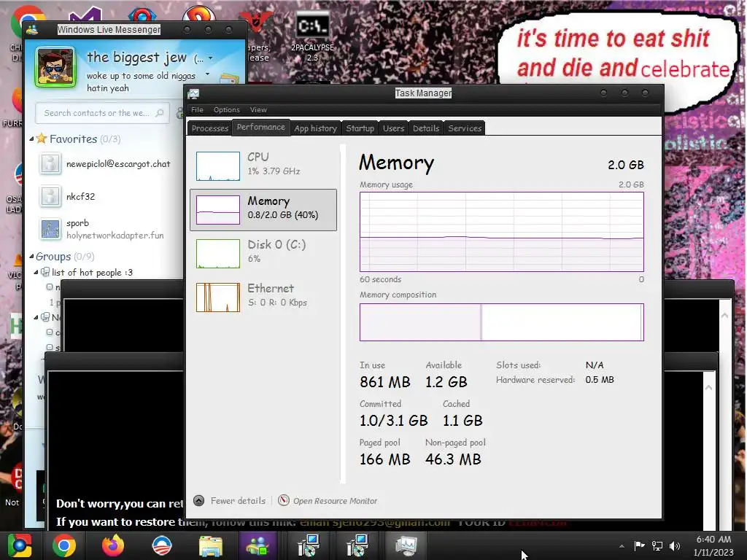Open the View menu in Task Manager
The height and width of the screenshot is (560, 747).
258,109
